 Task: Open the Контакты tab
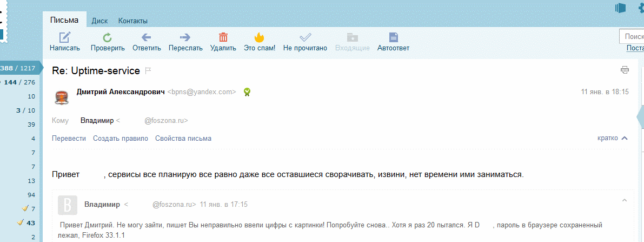[133, 21]
